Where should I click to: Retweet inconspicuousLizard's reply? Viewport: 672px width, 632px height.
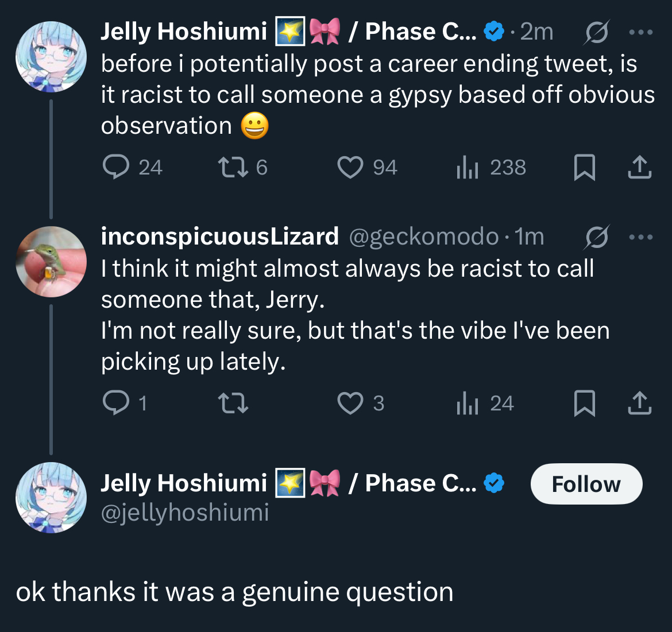tap(234, 404)
